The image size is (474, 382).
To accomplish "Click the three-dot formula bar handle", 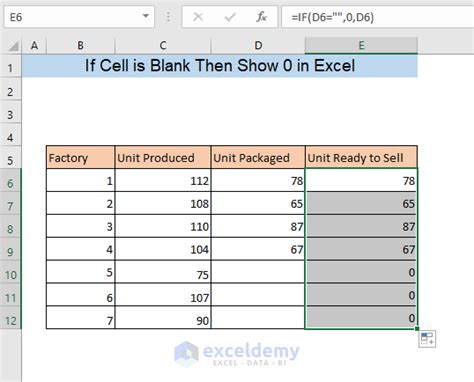I will [168, 17].
